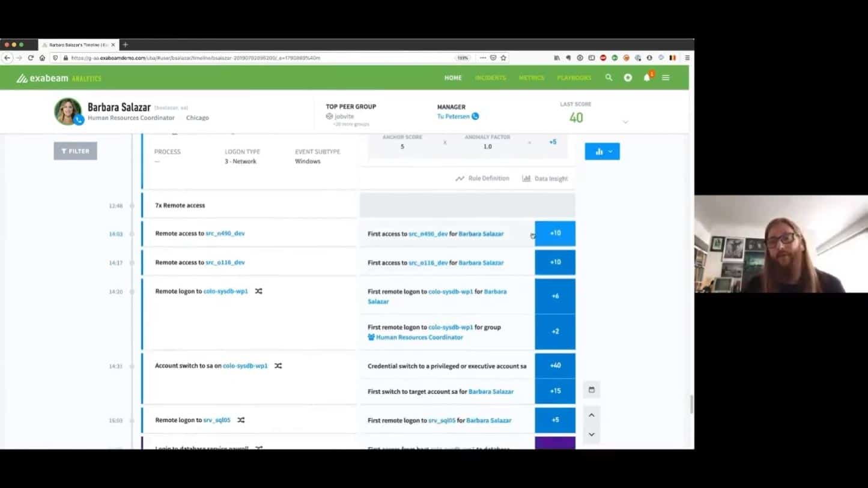868x488 pixels.
Task: Click the phone badge on Barbara Salazar's avatar
Action: tap(79, 120)
